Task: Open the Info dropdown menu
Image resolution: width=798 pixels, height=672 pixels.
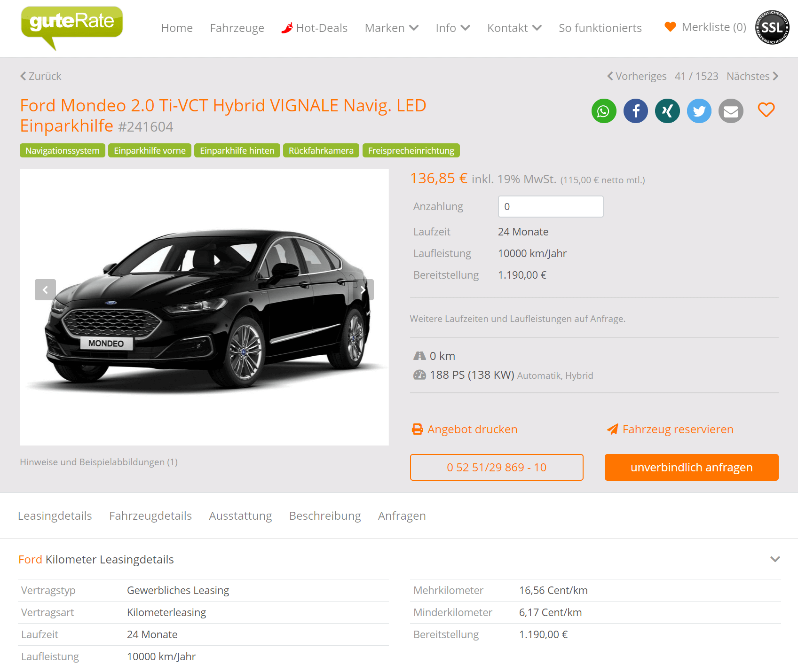Action: point(453,28)
